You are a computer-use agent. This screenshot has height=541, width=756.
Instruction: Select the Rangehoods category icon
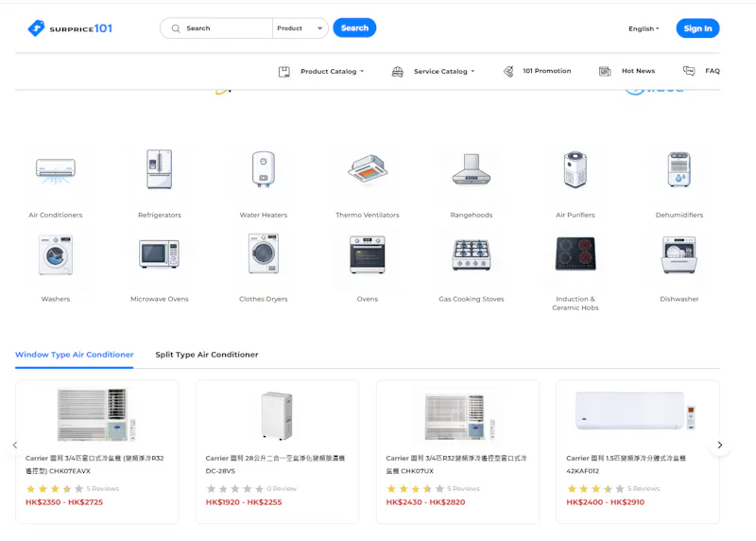click(x=472, y=169)
